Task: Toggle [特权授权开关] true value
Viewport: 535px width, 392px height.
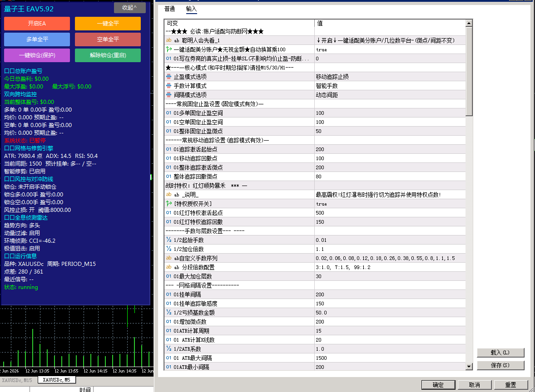Action: pyautogui.click(x=390, y=204)
